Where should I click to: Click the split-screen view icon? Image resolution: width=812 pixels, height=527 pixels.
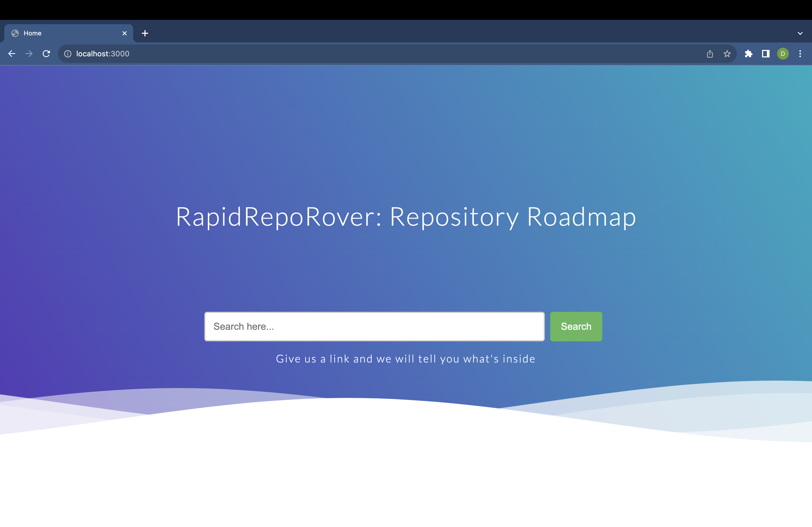point(766,53)
